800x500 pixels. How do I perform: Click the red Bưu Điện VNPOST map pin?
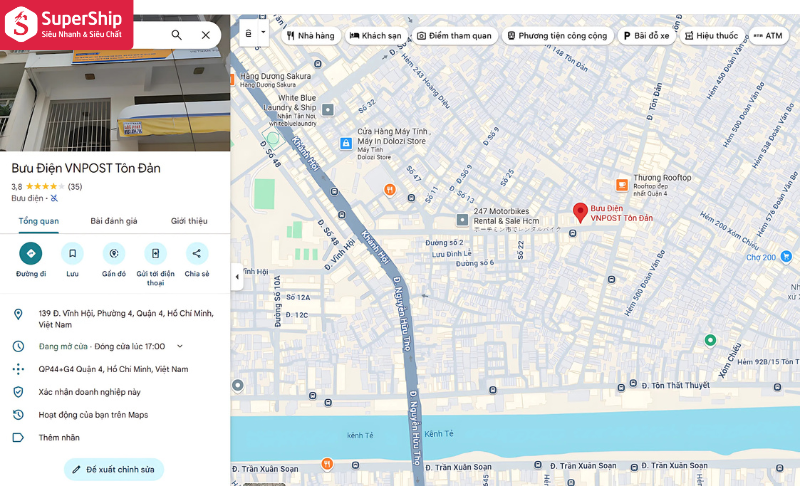[x=580, y=212]
